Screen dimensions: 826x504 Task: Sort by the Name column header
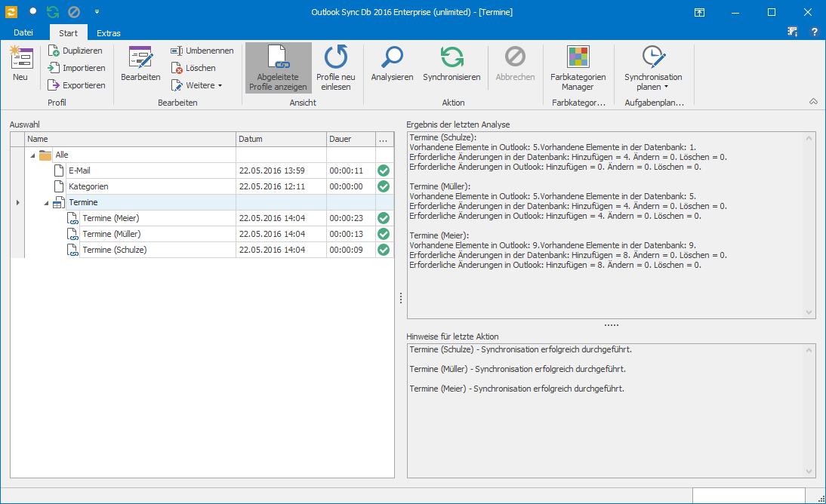pyautogui.click(x=130, y=139)
